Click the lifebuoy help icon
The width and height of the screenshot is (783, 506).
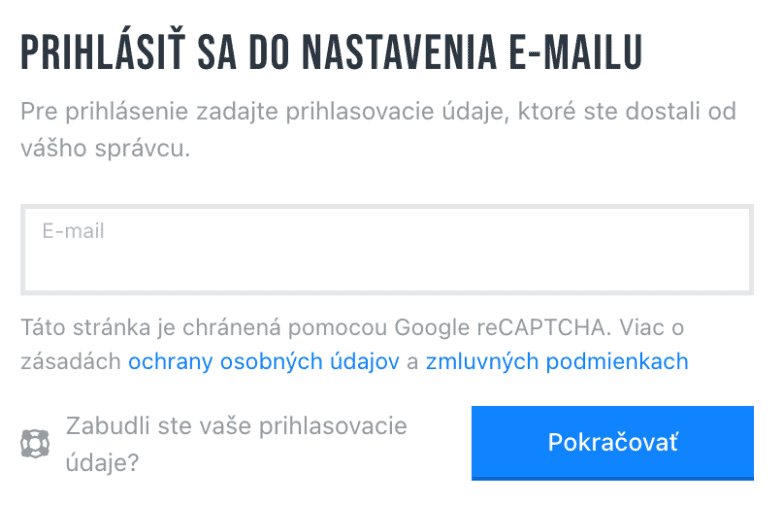point(35,444)
